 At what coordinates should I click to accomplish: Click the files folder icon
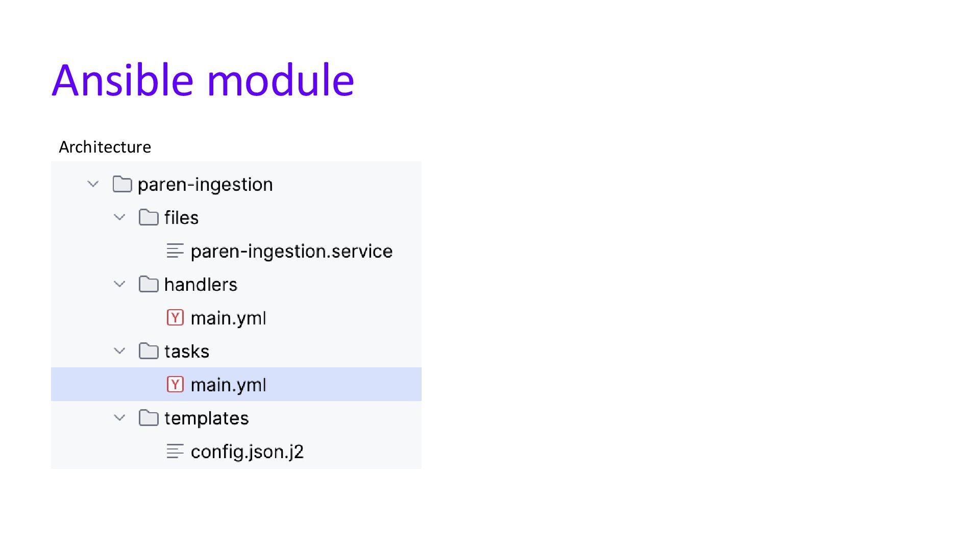[149, 217]
